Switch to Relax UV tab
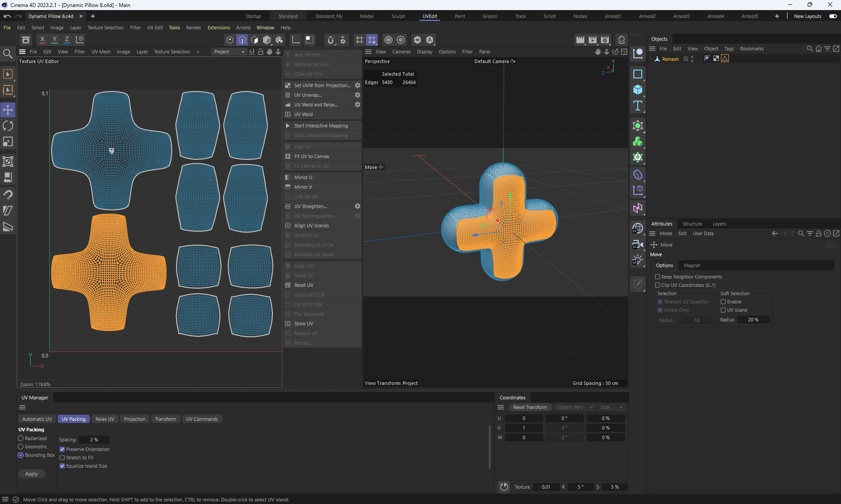Viewport: 841px width, 504px height. click(105, 419)
